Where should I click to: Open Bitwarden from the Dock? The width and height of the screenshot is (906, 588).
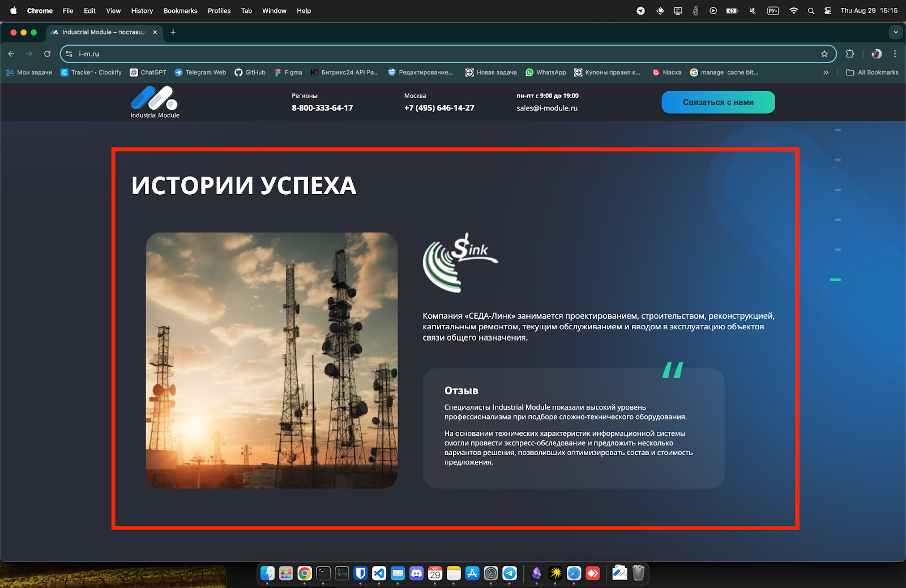(x=360, y=573)
